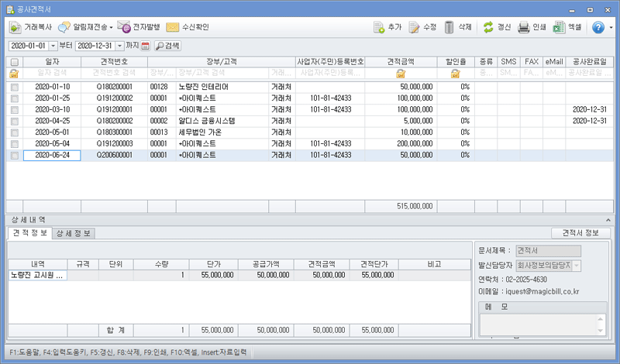This screenshot has width=620, height=364.
Task: Check the row dated 2020-01-10
Action: [14, 88]
